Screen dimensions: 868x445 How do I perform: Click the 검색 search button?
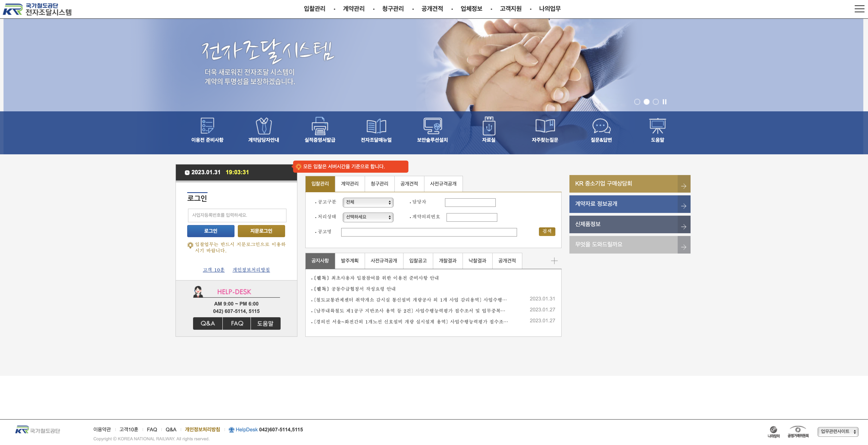click(547, 232)
